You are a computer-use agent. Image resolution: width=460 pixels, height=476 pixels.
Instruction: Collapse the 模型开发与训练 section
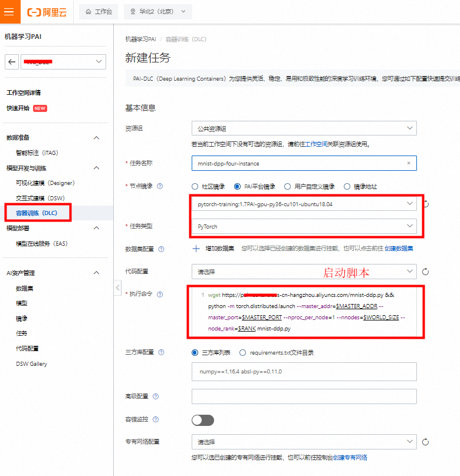(x=97, y=168)
